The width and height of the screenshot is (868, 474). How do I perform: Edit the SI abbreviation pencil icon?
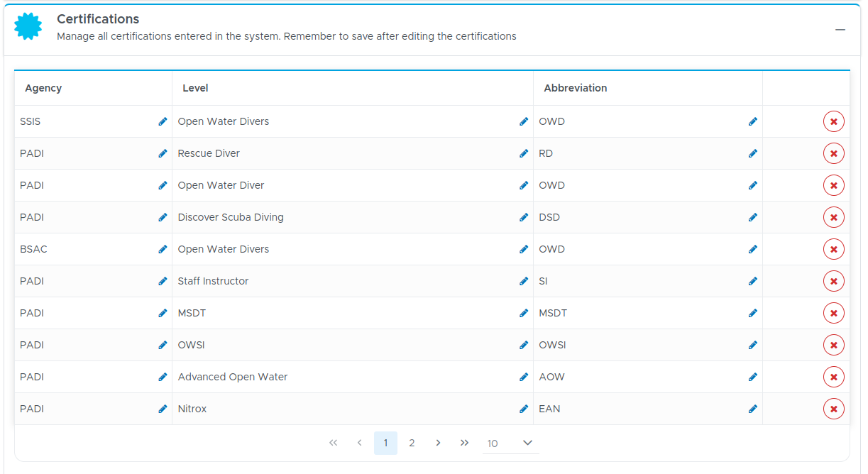click(753, 281)
